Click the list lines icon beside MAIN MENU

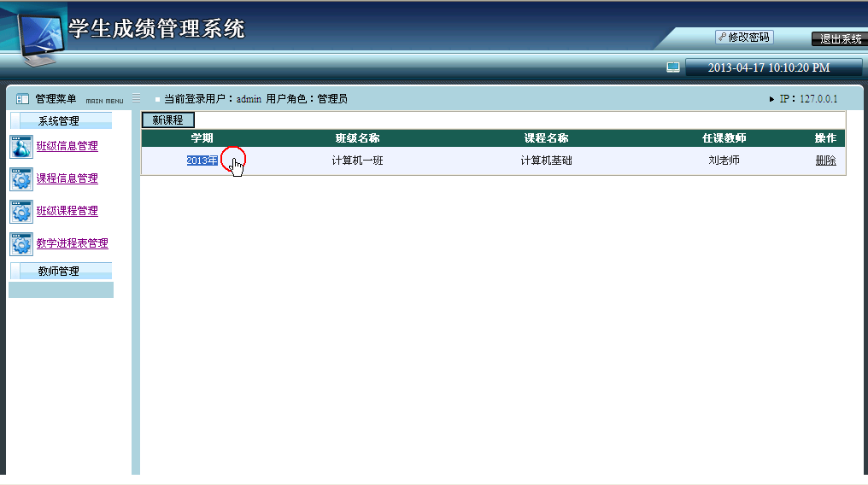coord(136,98)
